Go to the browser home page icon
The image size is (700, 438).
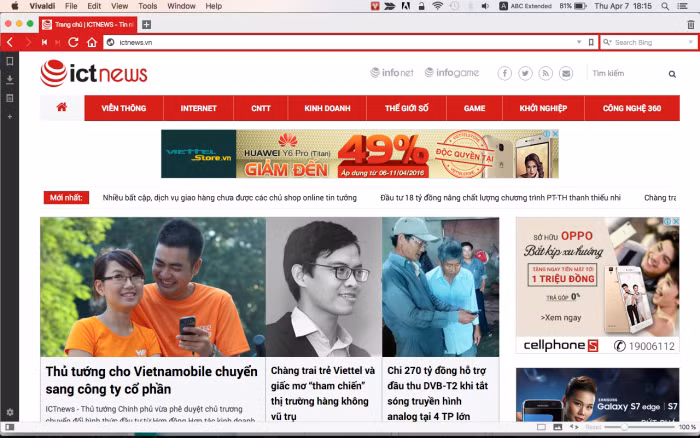click(92, 42)
